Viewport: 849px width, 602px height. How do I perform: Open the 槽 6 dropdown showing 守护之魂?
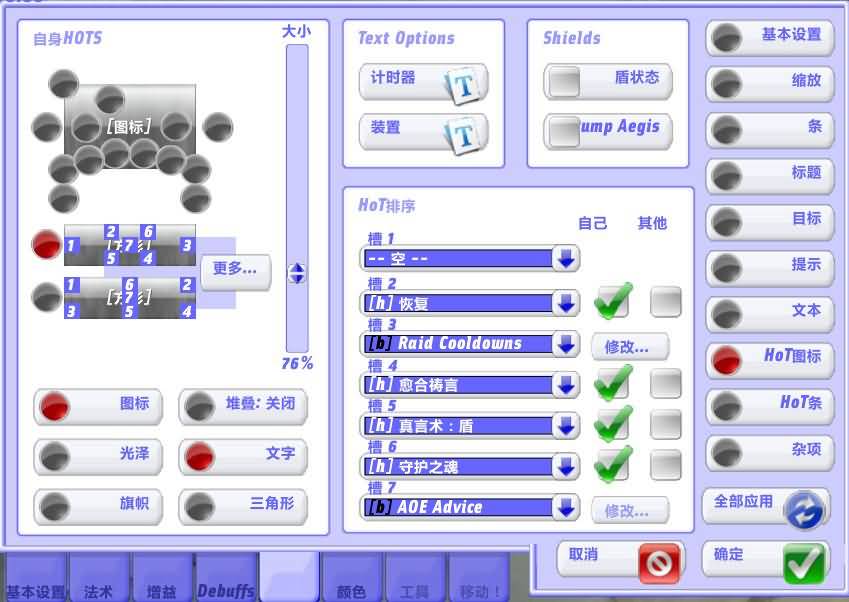click(470, 467)
